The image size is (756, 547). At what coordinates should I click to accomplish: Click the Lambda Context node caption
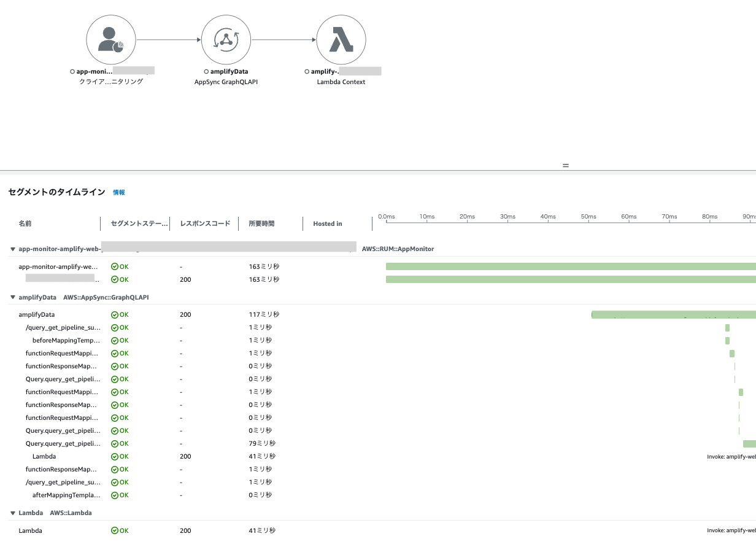tap(341, 82)
